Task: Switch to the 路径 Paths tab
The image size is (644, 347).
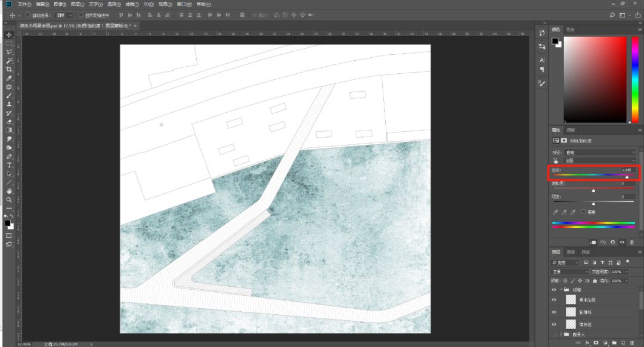Action: click(x=586, y=252)
